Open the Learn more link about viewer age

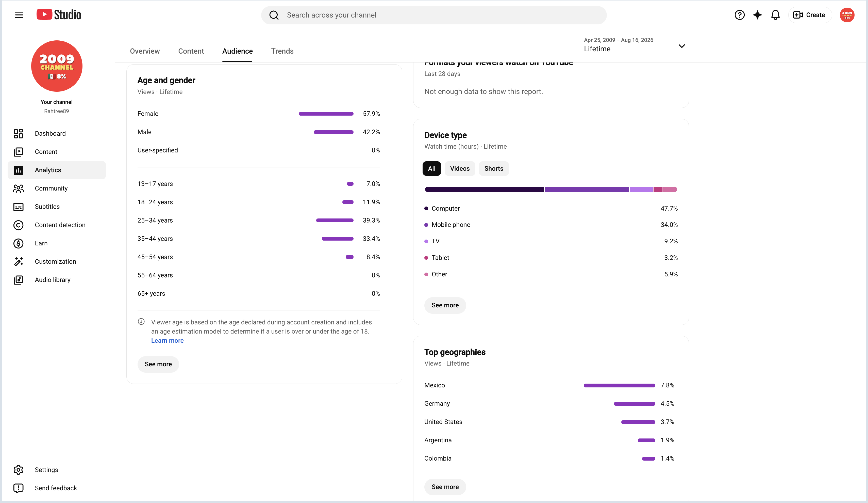tap(168, 340)
